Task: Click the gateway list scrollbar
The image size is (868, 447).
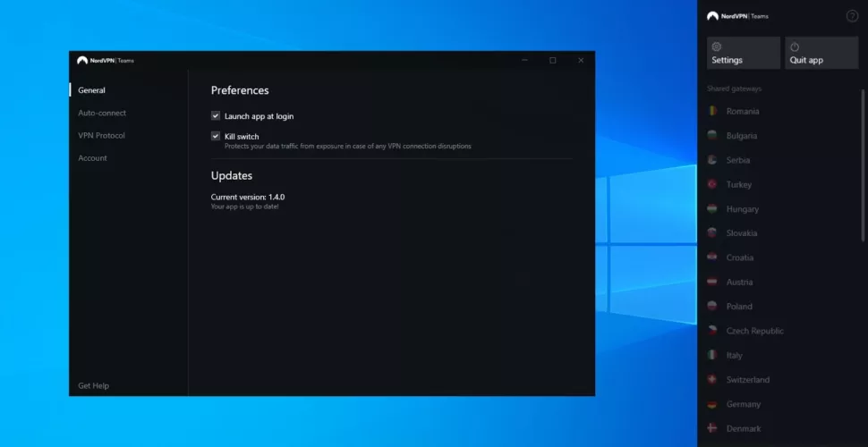Action: (863, 164)
